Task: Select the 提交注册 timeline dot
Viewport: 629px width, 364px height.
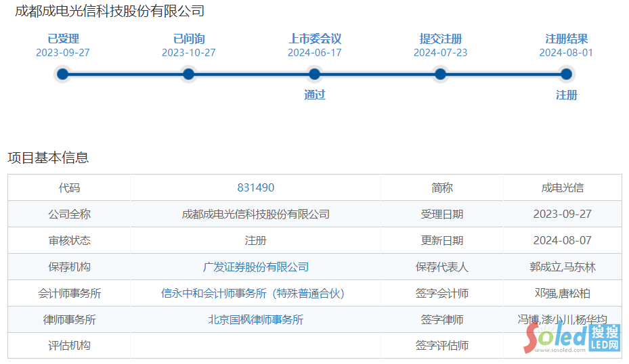Action: (441, 74)
